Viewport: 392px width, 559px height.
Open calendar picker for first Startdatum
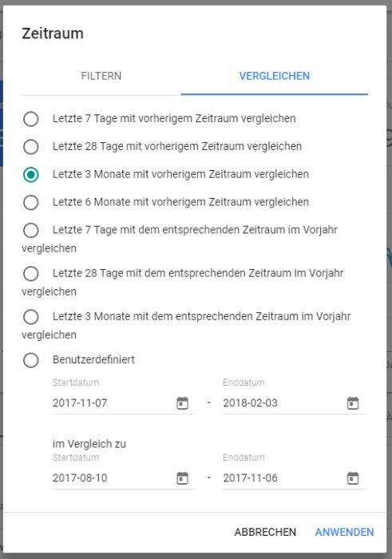click(x=183, y=403)
